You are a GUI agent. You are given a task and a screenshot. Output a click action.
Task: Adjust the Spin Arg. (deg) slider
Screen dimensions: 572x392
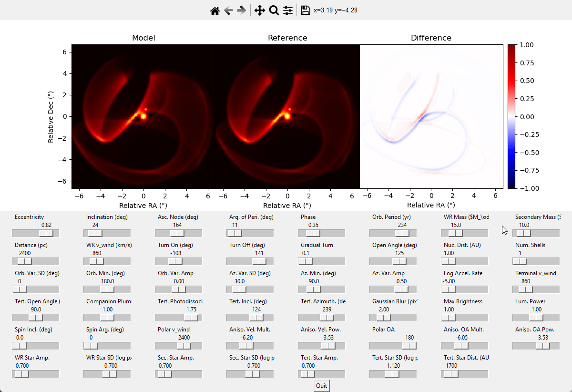pos(107,346)
